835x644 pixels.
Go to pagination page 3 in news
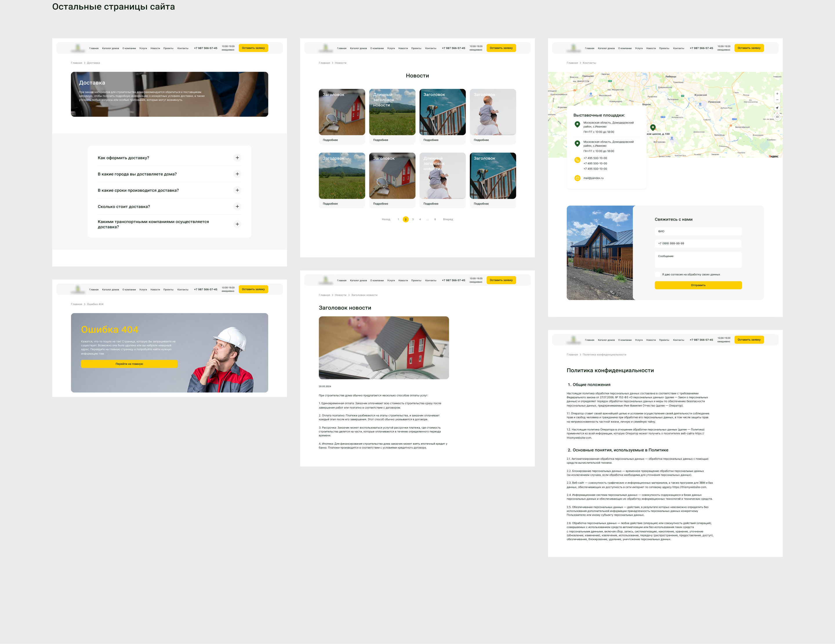tap(413, 219)
